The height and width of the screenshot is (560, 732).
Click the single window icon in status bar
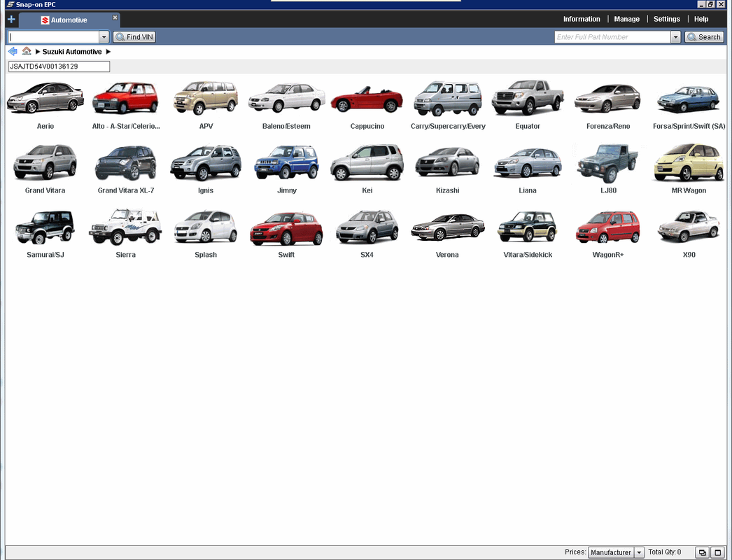(x=718, y=552)
